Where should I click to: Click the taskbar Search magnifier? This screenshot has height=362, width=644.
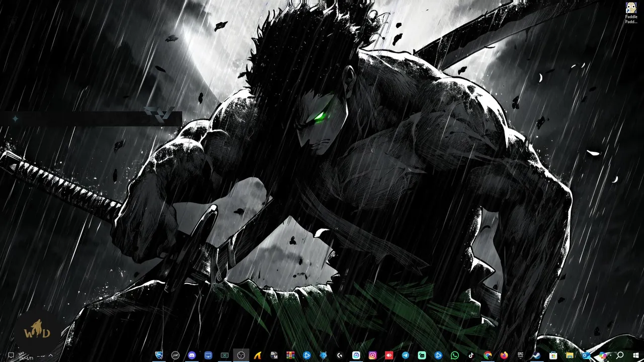tap(620, 355)
